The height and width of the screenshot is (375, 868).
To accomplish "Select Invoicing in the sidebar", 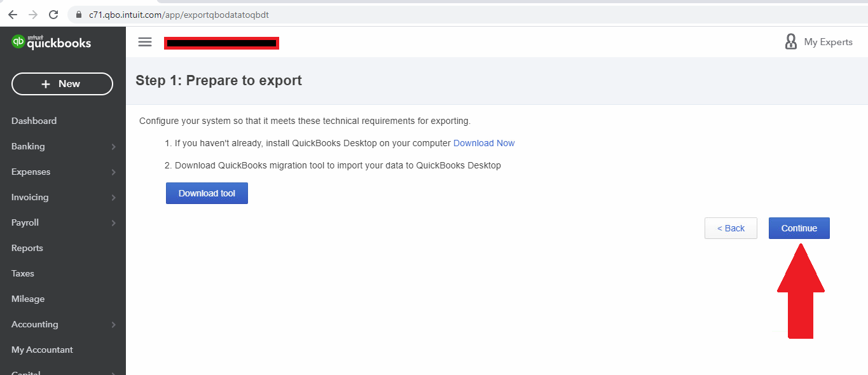I will point(30,197).
